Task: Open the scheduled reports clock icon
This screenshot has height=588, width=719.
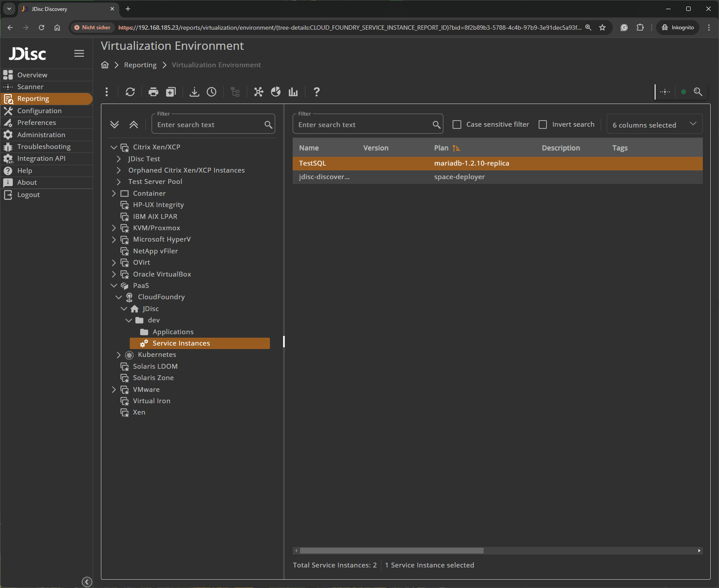Action: (211, 92)
